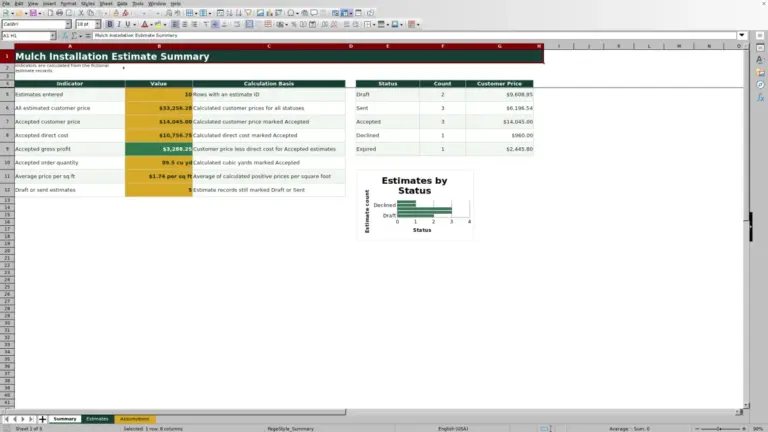Click the Export as PDF icon
Image resolution: width=768 pixels, height=432 pixels.
pyautogui.click(x=50, y=13)
